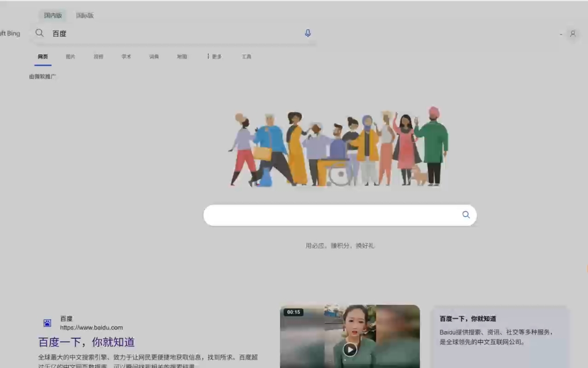Select the 视频 results tab

98,57
